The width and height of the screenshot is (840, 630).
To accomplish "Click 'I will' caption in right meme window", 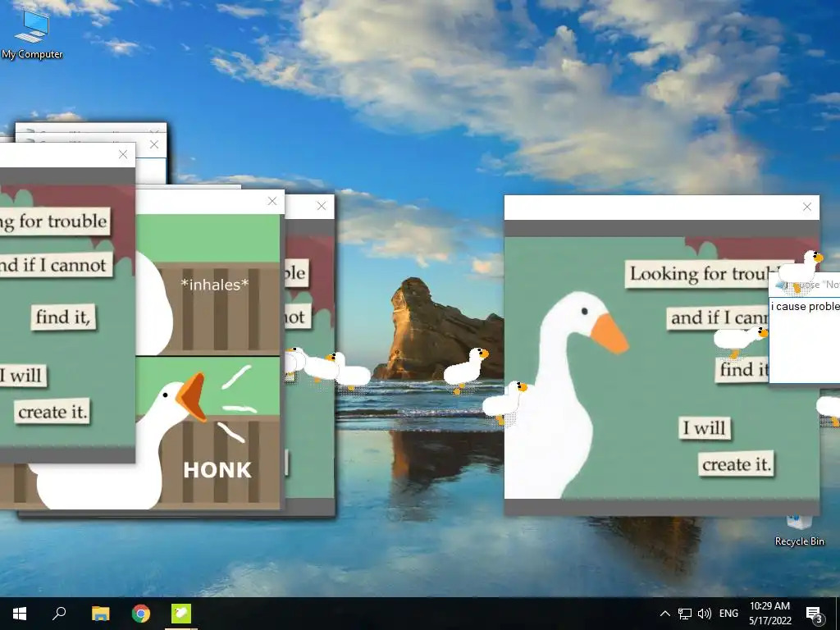I will pyautogui.click(x=705, y=427).
